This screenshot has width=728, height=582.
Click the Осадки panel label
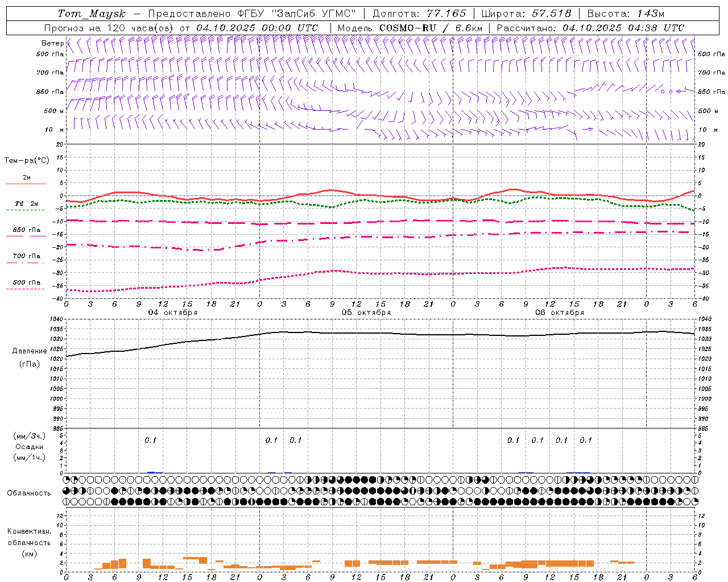30,447
